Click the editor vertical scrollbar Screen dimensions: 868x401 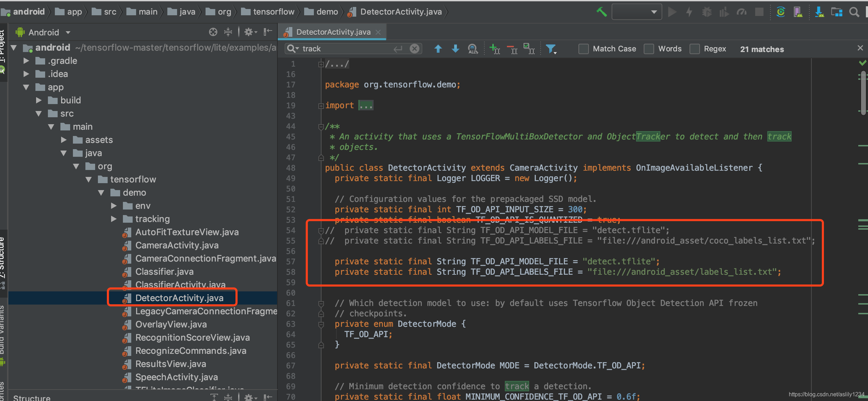tap(863, 94)
